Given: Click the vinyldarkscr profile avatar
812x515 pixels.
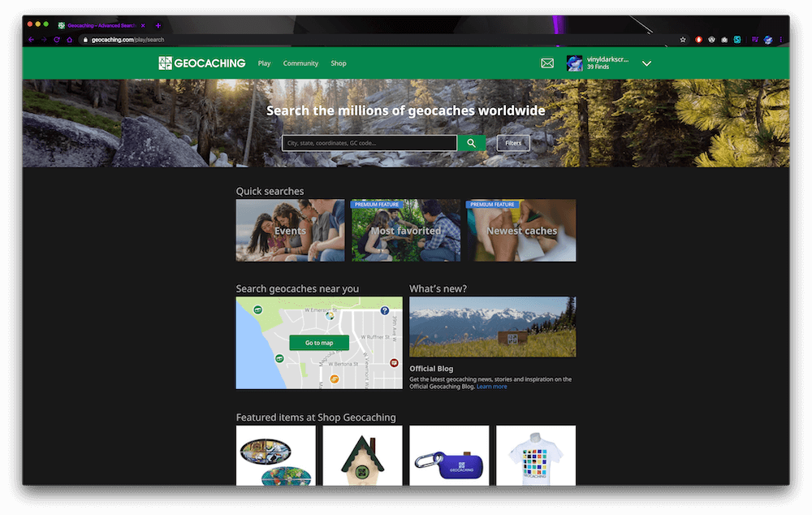Looking at the screenshot, I should pos(575,63).
